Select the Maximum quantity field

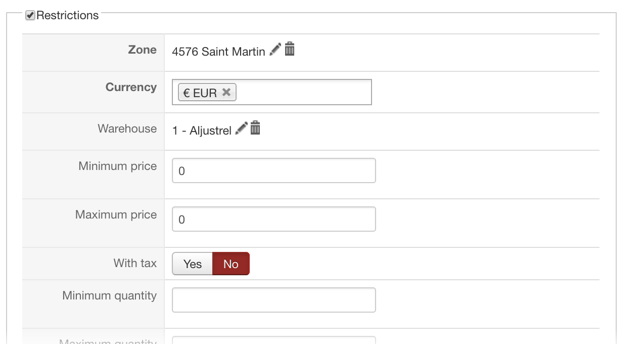click(274, 340)
